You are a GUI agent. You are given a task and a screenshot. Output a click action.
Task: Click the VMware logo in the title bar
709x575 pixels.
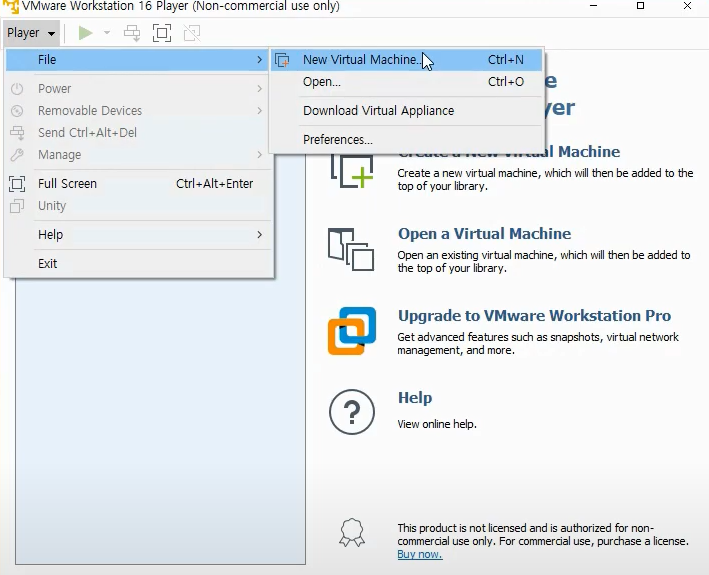tap(11, 6)
